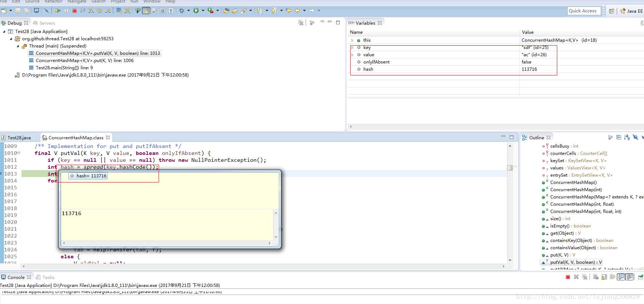Click the Clear Console icon
The image size is (644, 304).
click(x=596, y=277)
